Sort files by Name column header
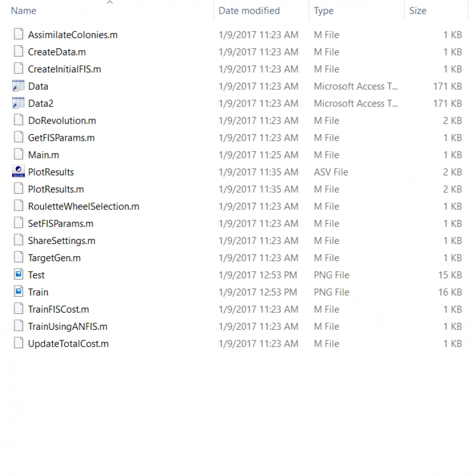473x476 pixels. point(24,10)
